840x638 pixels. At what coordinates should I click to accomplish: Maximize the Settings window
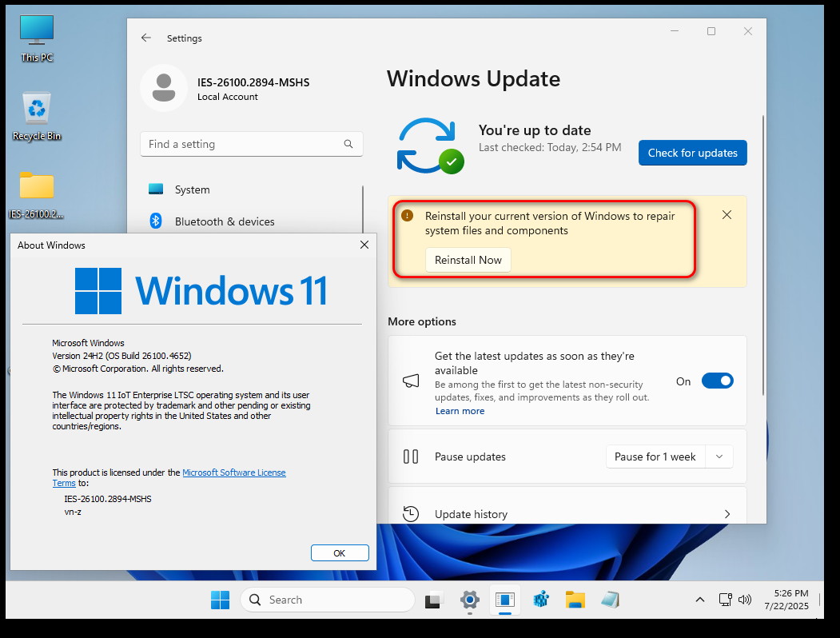(711, 31)
